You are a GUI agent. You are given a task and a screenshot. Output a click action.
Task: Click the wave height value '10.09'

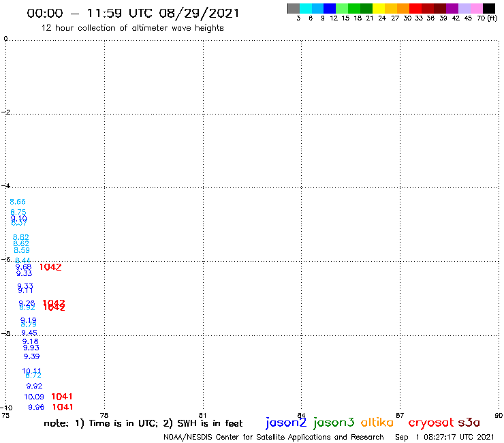(x=34, y=397)
